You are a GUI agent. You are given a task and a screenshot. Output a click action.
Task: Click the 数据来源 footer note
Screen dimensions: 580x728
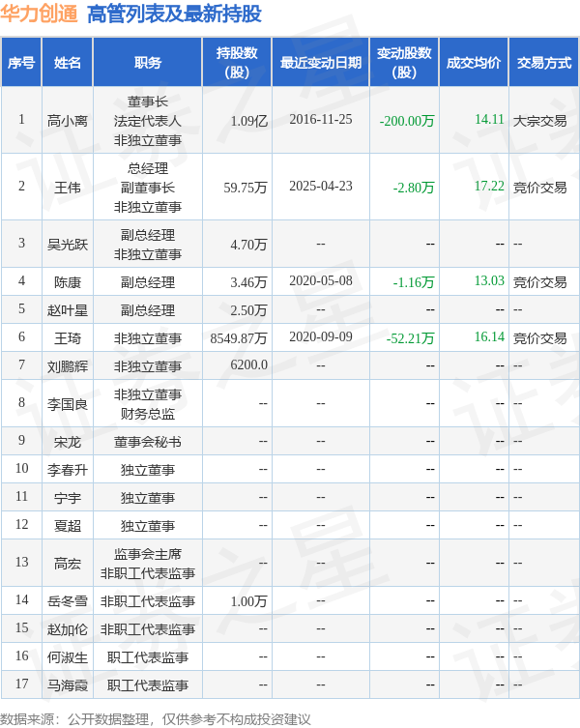point(155,718)
